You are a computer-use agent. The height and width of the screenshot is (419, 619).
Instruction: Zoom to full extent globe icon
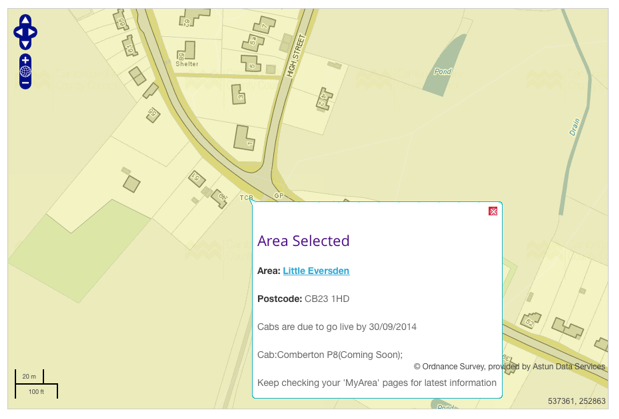(25, 72)
